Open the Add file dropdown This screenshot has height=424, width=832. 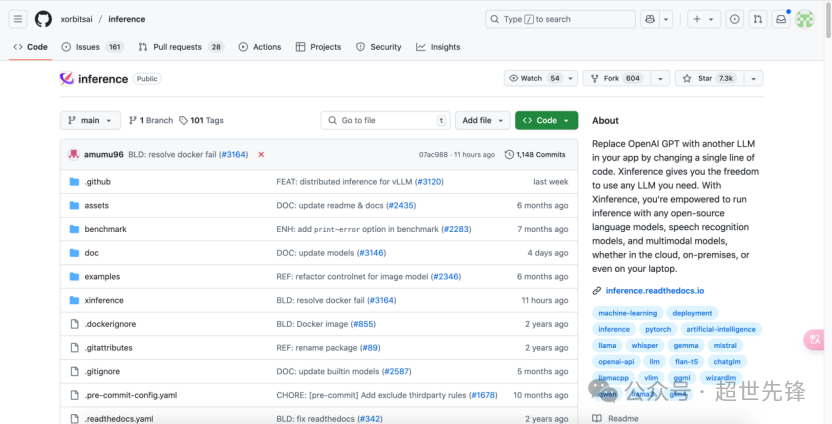pos(482,120)
